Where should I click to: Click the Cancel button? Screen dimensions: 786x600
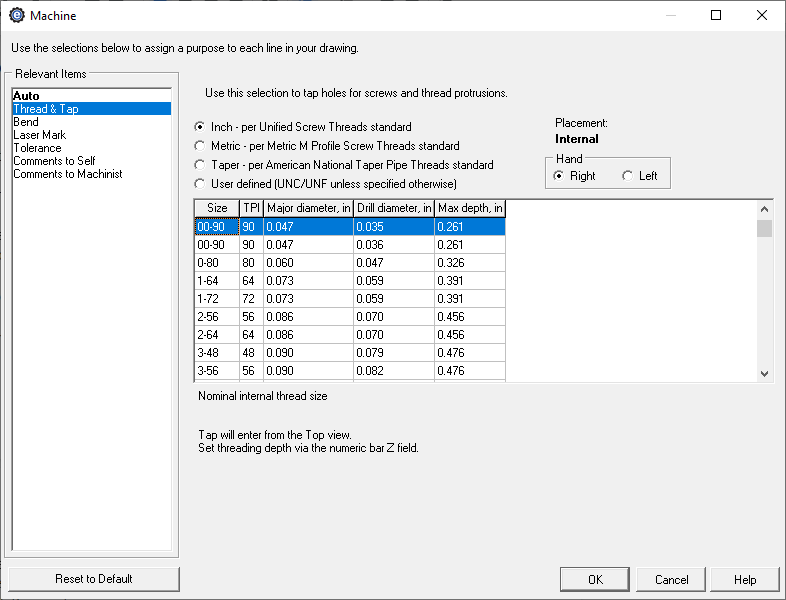[671, 579]
